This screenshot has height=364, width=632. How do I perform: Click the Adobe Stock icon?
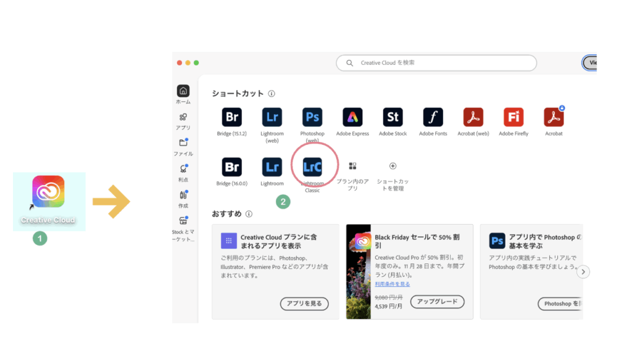point(393,117)
